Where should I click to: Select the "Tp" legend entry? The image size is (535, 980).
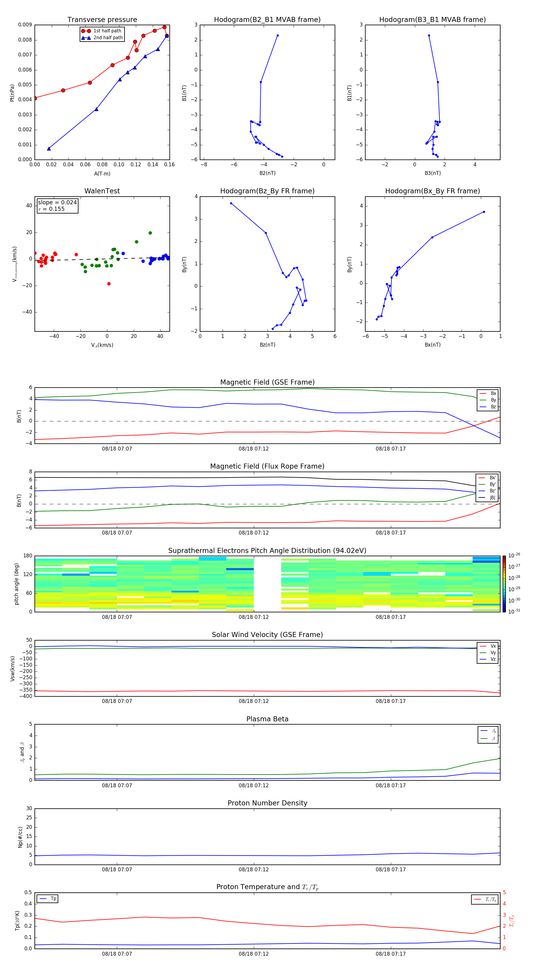tap(48, 899)
